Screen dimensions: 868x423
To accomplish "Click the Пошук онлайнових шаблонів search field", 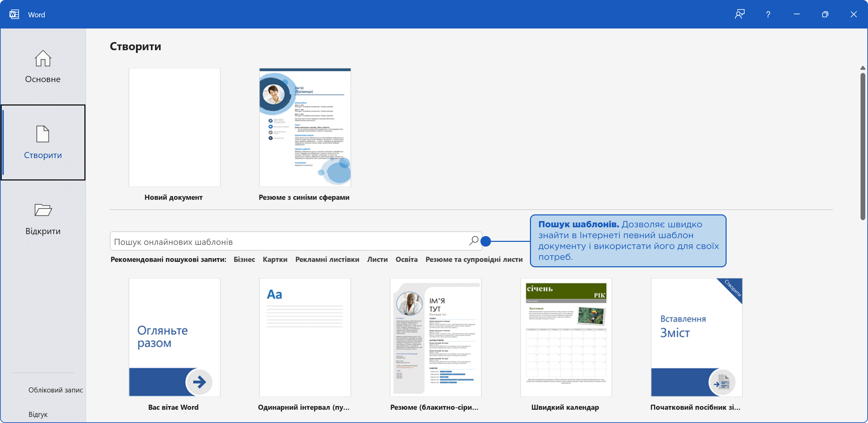I will point(288,242).
